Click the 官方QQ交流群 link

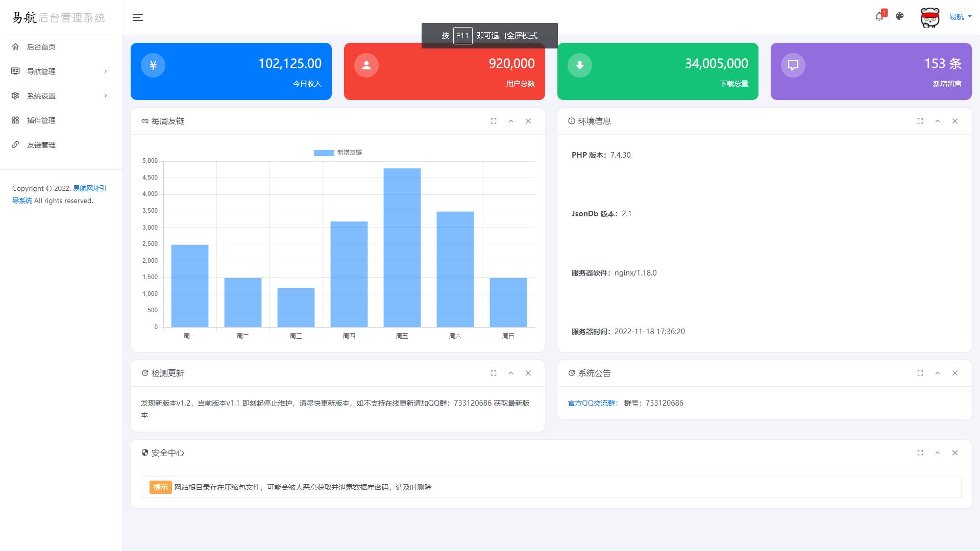(593, 403)
